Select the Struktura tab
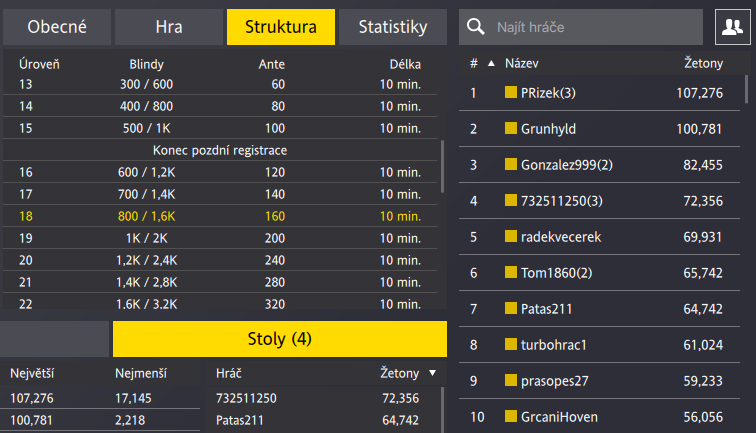This screenshot has height=433, width=756. click(x=281, y=27)
